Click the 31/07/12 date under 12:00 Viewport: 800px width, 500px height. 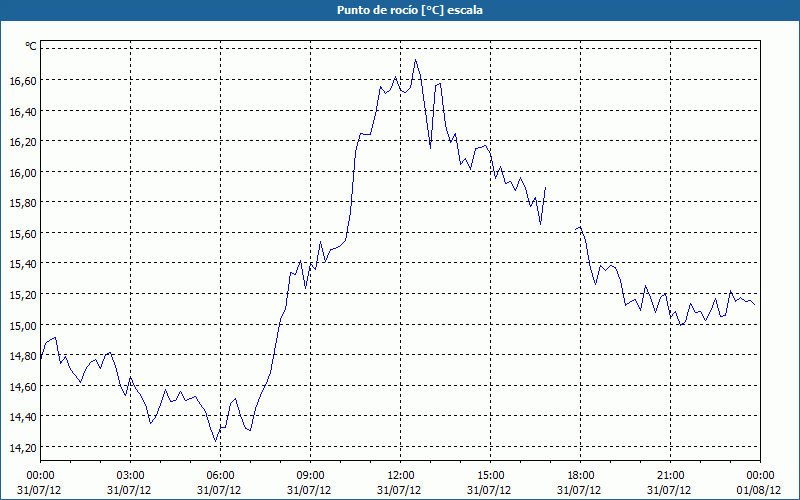[399, 490]
